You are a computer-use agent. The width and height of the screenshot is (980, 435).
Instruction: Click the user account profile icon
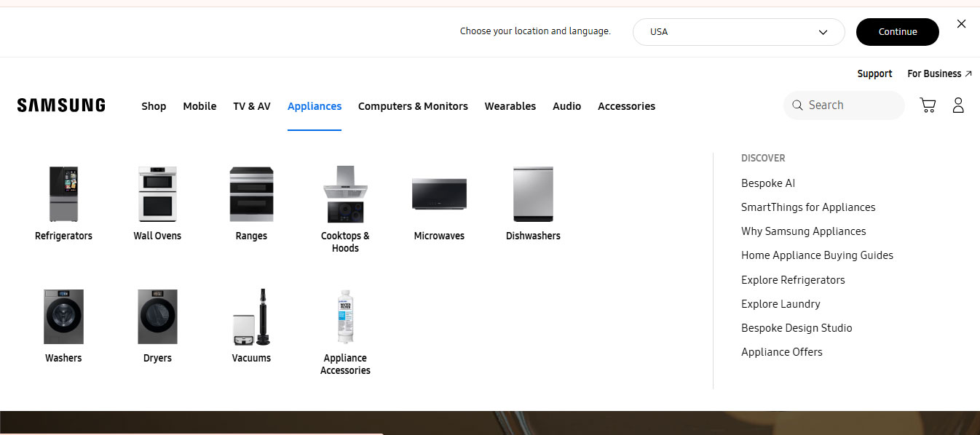click(x=958, y=105)
